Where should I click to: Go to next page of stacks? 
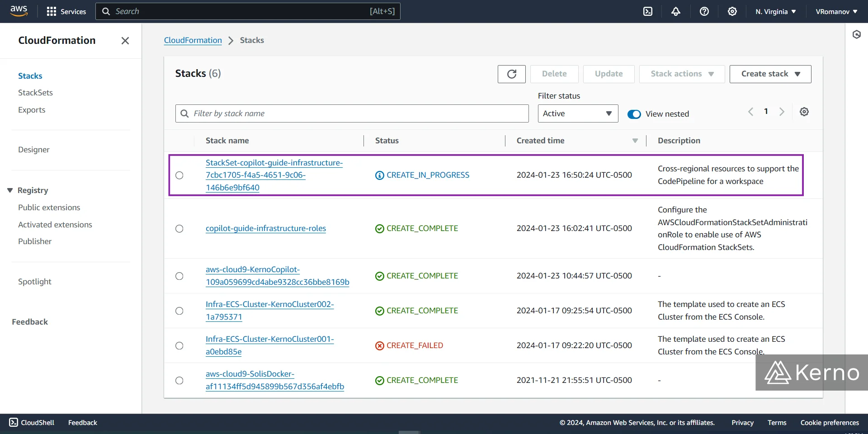click(x=782, y=112)
